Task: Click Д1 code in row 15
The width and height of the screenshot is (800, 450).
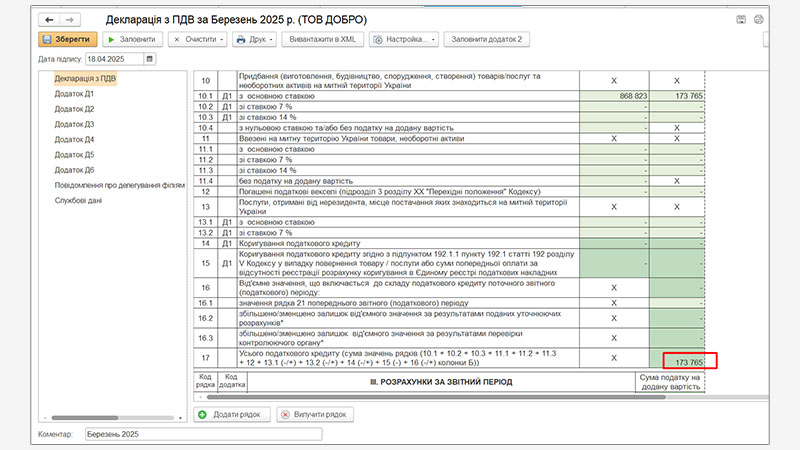Action: [227, 264]
